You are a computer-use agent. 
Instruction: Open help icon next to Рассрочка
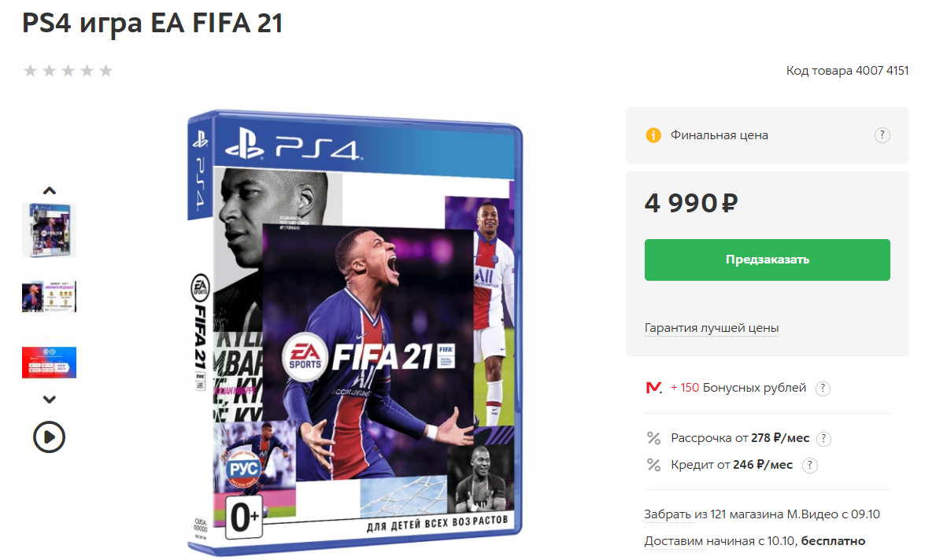[823, 439]
